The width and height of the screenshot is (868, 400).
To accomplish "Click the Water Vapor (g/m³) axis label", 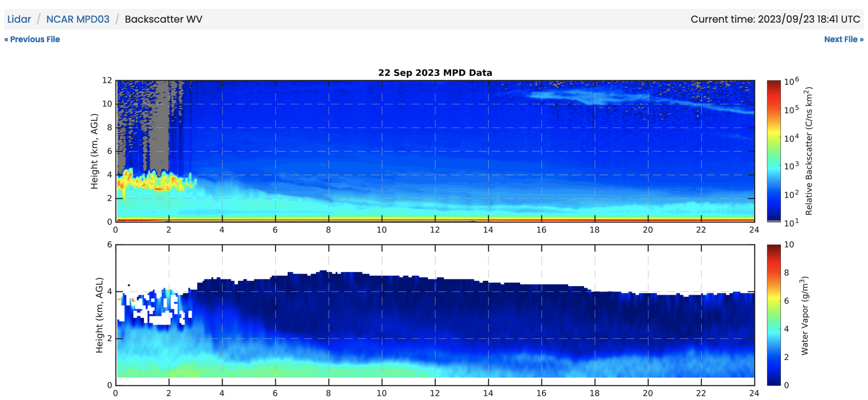I will click(805, 315).
